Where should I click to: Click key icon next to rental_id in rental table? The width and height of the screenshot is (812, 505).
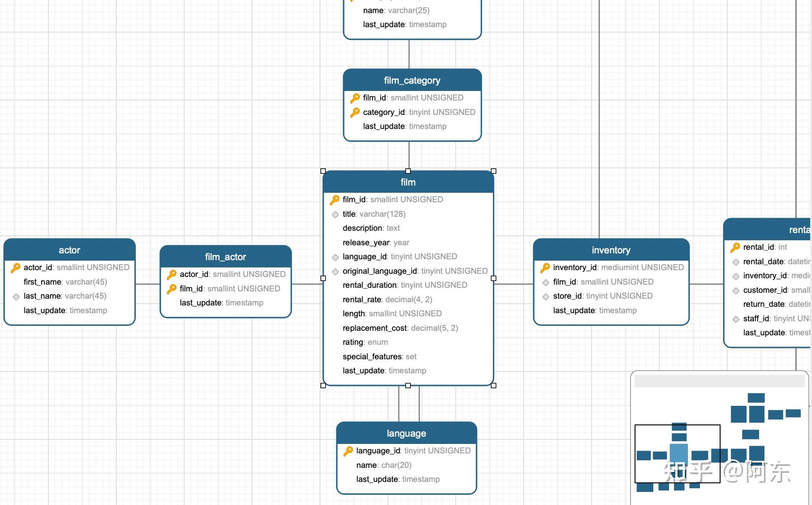click(x=735, y=247)
